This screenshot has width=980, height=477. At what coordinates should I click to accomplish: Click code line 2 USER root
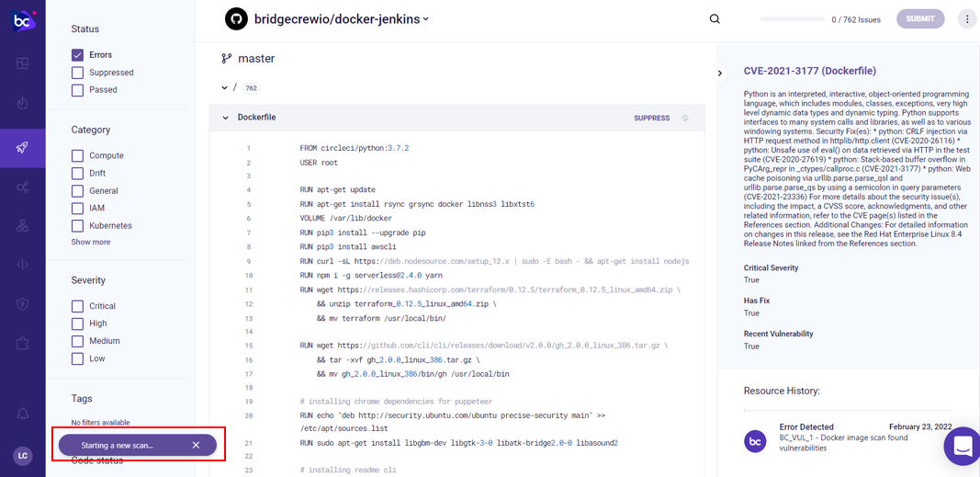pyautogui.click(x=319, y=163)
